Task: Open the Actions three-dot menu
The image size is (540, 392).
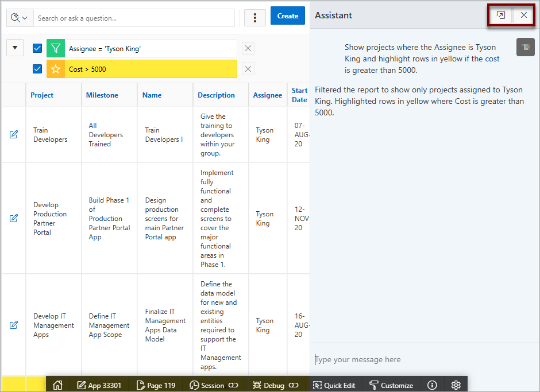Action: pos(255,18)
